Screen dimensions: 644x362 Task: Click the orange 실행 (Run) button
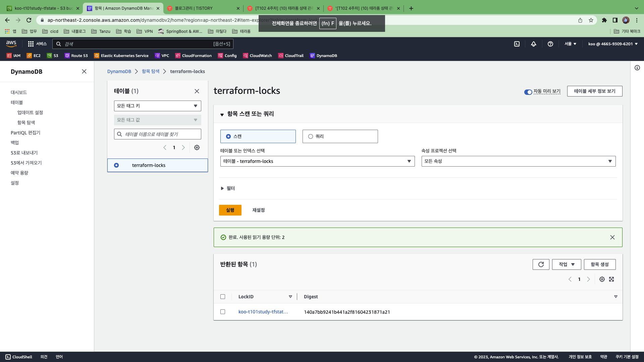(230, 210)
